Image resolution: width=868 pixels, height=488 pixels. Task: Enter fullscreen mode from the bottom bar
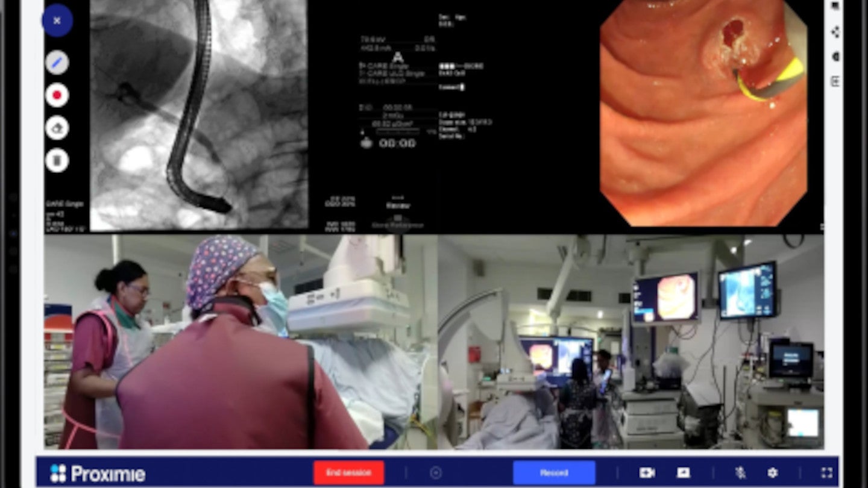coord(826,474)
